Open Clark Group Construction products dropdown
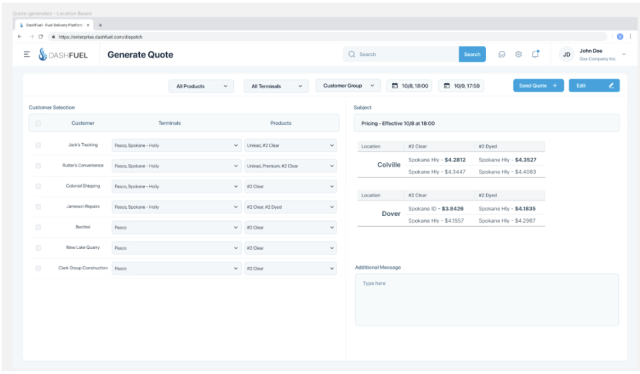The width and height of the screenshot is (640, 374). (290, 268)
